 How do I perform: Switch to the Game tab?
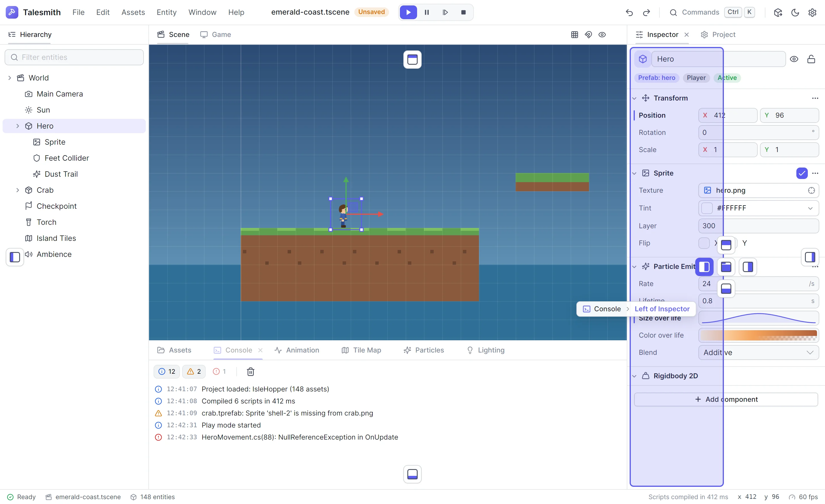(216, 34)
